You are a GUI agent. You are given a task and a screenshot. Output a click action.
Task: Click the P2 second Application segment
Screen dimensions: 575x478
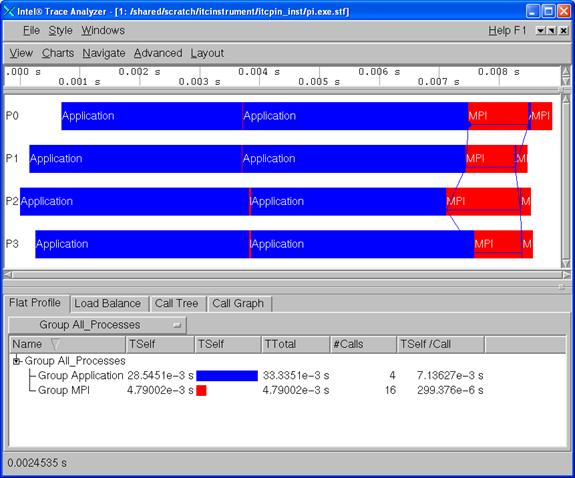coord(349,201)
